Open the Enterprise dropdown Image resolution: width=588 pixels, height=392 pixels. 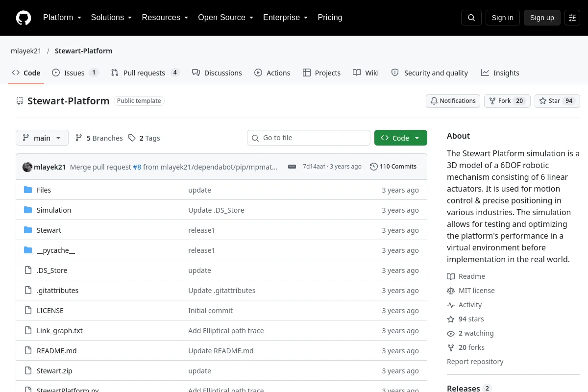coord(286,18)
